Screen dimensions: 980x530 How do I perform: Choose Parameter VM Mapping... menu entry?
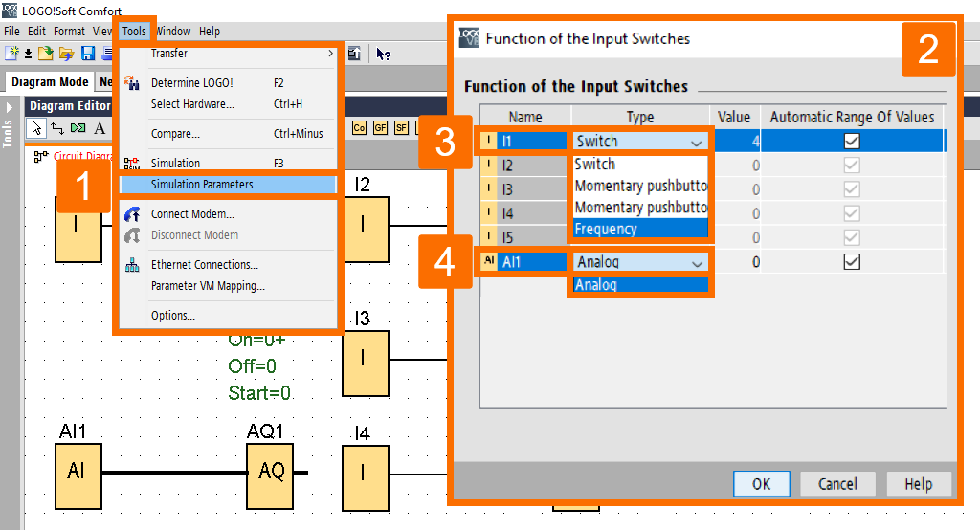228,286
